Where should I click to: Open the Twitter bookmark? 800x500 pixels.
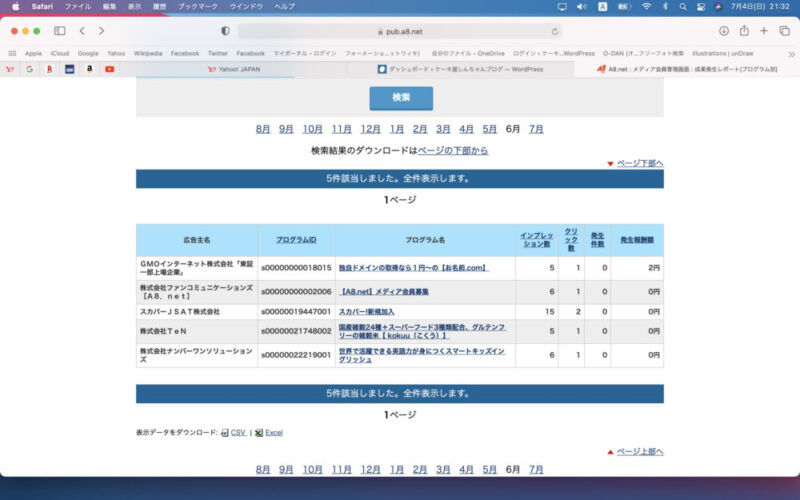[218, 54]
